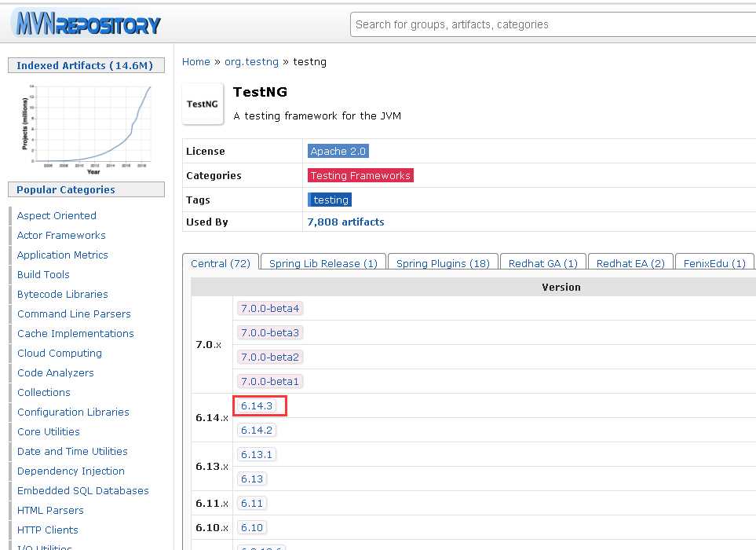Open version 7.0.0-beta4

pyautogui.click(x=270, y=308)
